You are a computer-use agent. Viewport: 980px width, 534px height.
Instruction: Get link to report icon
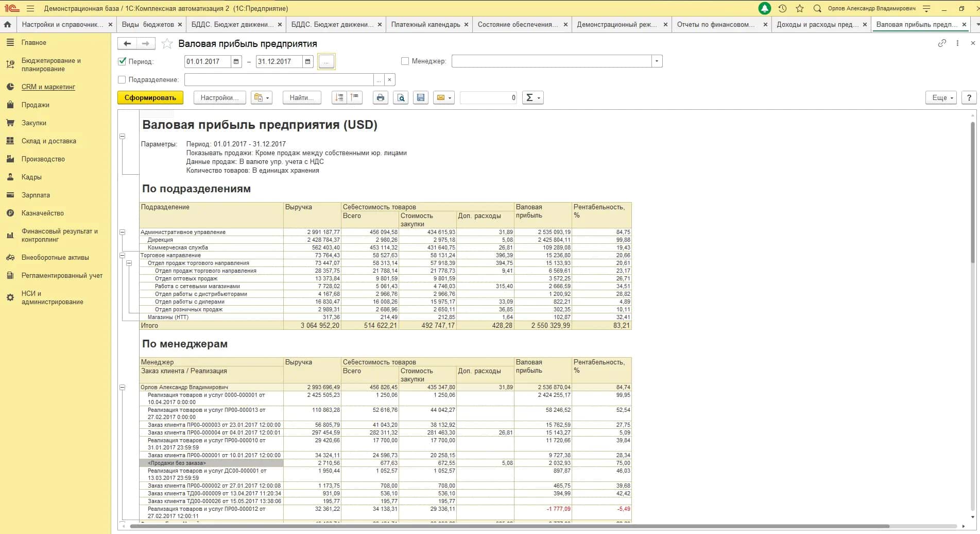(x=942, y=43)
